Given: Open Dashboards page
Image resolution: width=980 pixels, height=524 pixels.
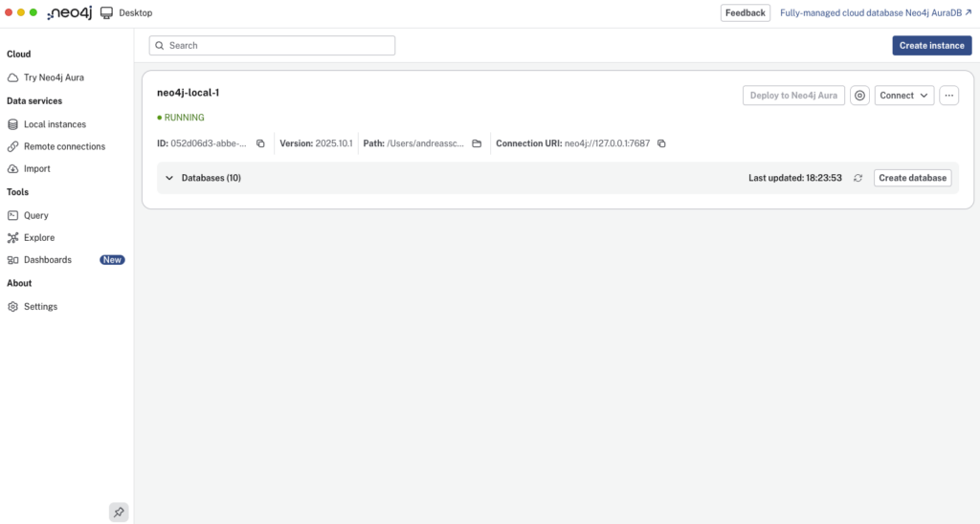Looking at the screenshot, I should coord(48,259).
